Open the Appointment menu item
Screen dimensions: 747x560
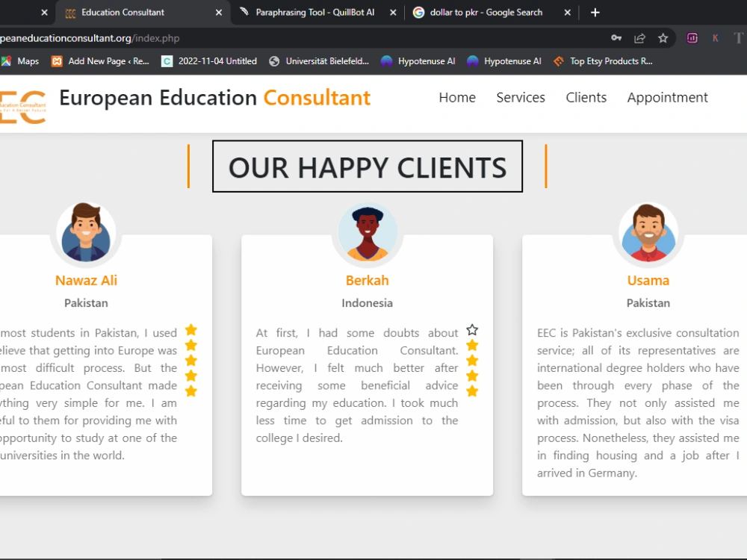click(x=667, y=98)
